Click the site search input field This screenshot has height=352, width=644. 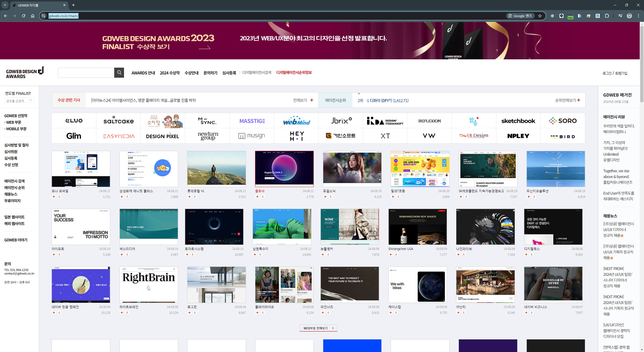tap(86, 73)
